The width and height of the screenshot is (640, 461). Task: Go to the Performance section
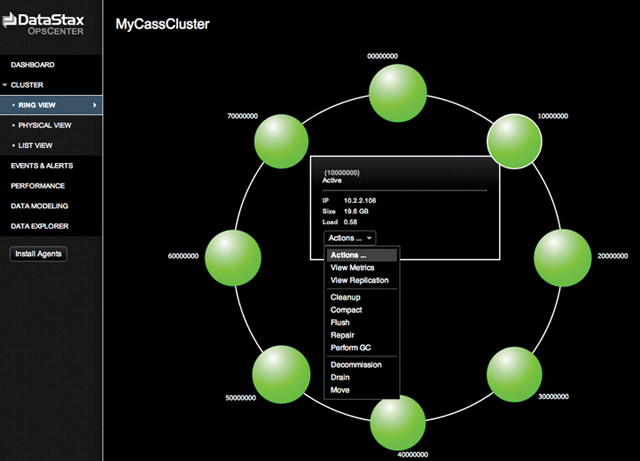click(38, 186)
